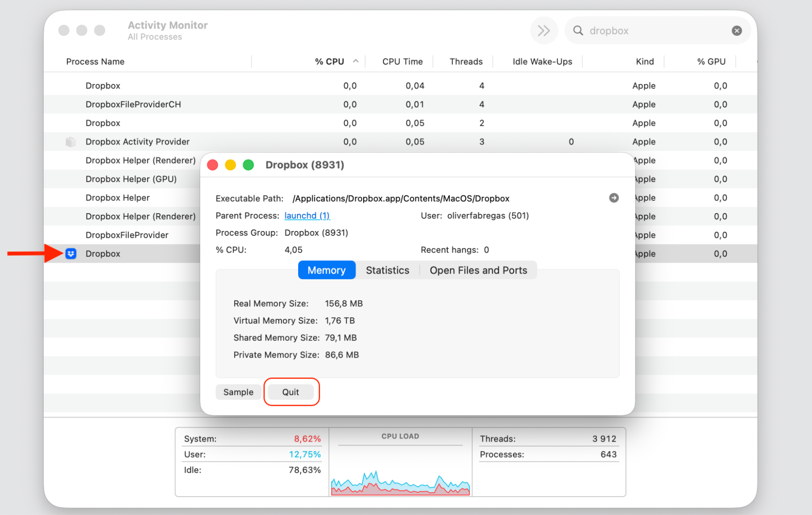The image size is (812, 515).
Task: Click the Executable Path value text
Action: click(401, 198)
